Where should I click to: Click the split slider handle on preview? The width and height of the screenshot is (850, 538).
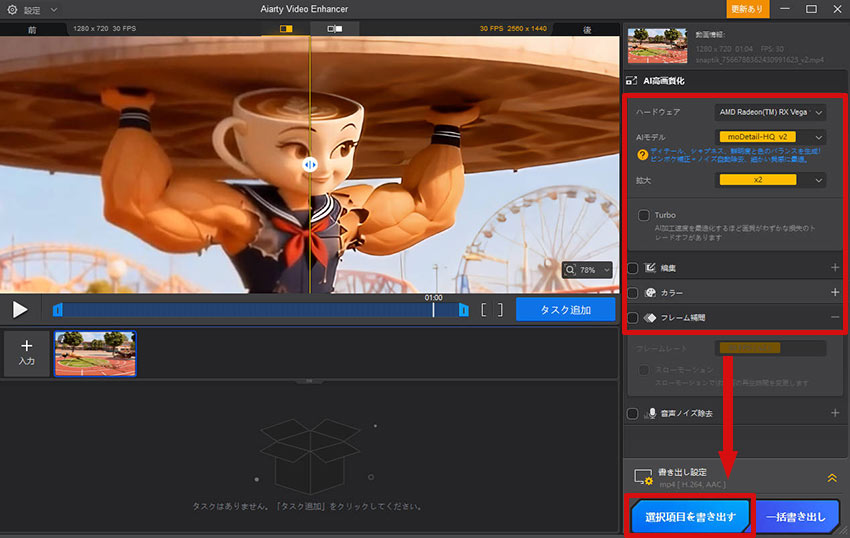tap(310, 164)
